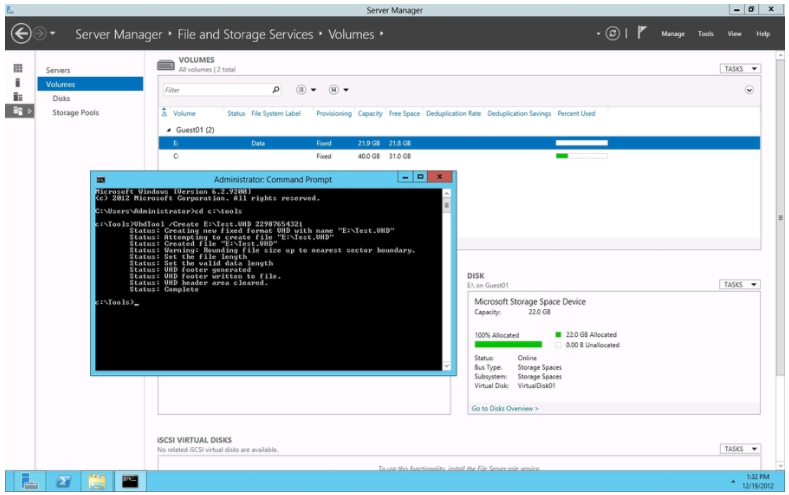This screenshot has width=789, height=495.
Task: Open the Tools menu
Action: [x=705, y=34]
